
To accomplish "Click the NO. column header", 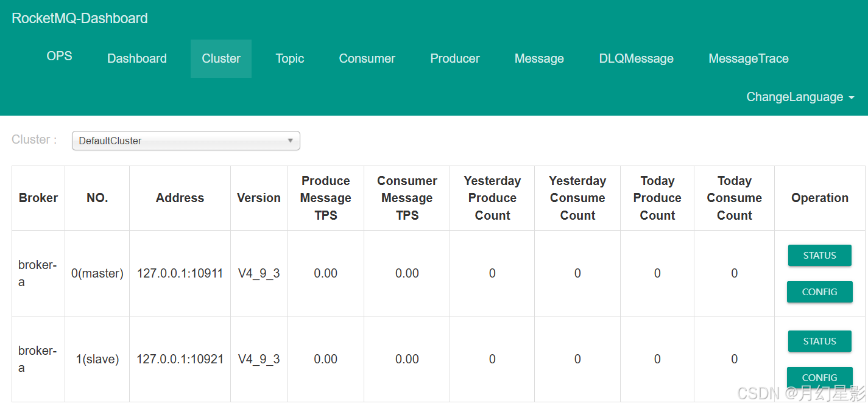I will click(97, 198).
